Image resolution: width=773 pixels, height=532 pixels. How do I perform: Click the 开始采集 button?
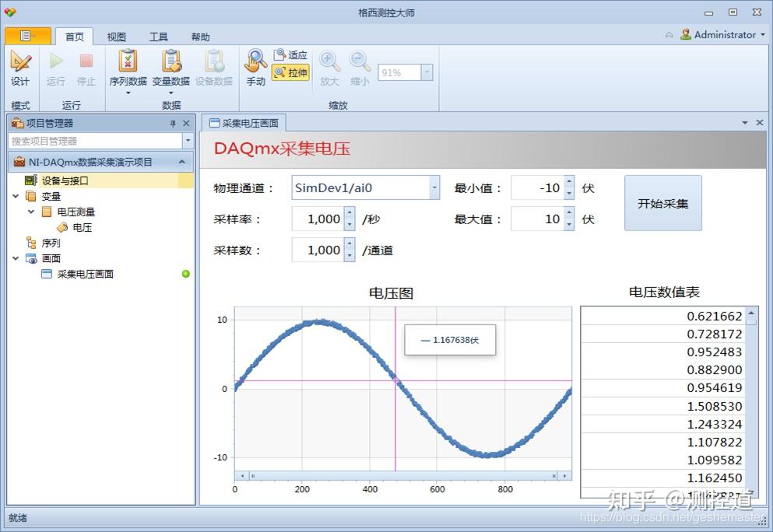662,202
